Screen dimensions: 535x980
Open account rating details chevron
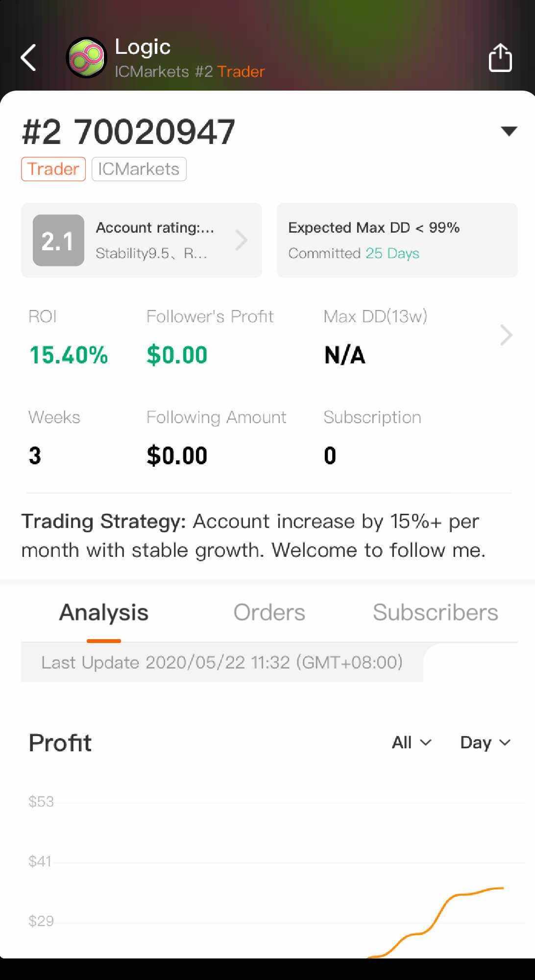point(242,240)
